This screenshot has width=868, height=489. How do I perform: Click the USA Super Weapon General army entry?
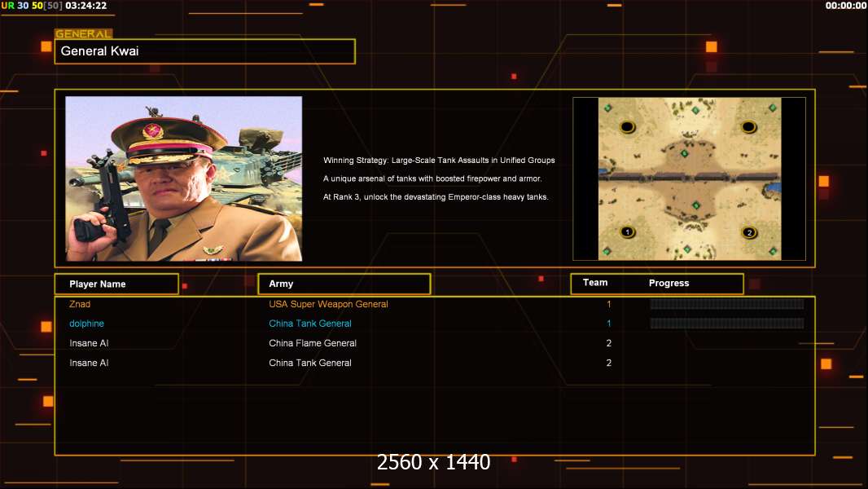328,304
